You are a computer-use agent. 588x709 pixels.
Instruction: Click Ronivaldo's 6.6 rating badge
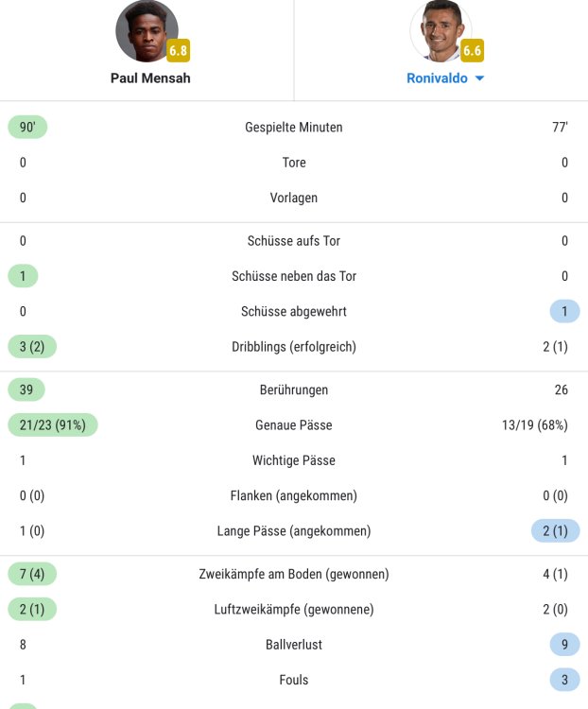point(472,51)
